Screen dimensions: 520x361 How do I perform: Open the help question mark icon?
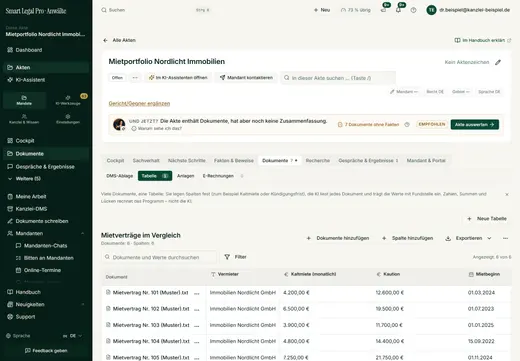[413, 10]
